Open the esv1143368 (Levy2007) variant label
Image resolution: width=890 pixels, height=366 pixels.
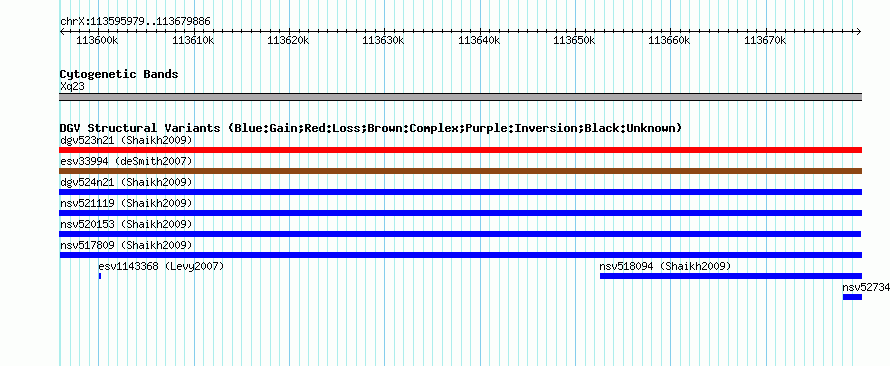(x=161, y=266)
